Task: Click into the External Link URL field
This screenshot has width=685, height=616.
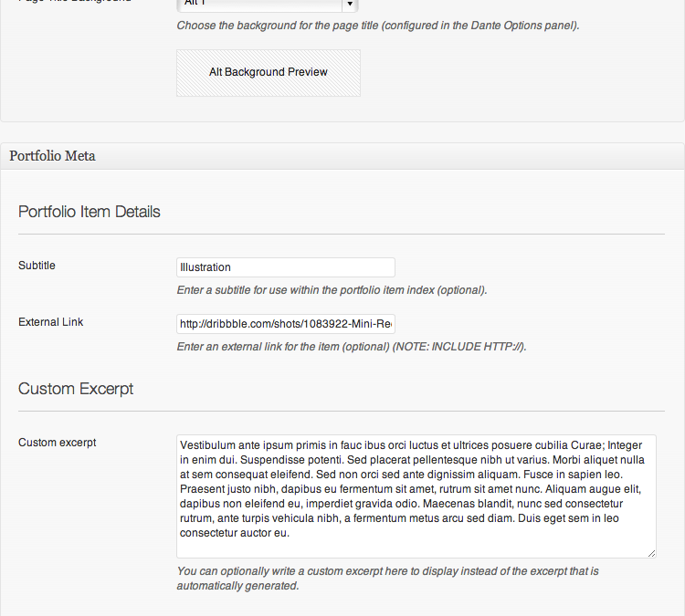Action: (x=286, y=324)
